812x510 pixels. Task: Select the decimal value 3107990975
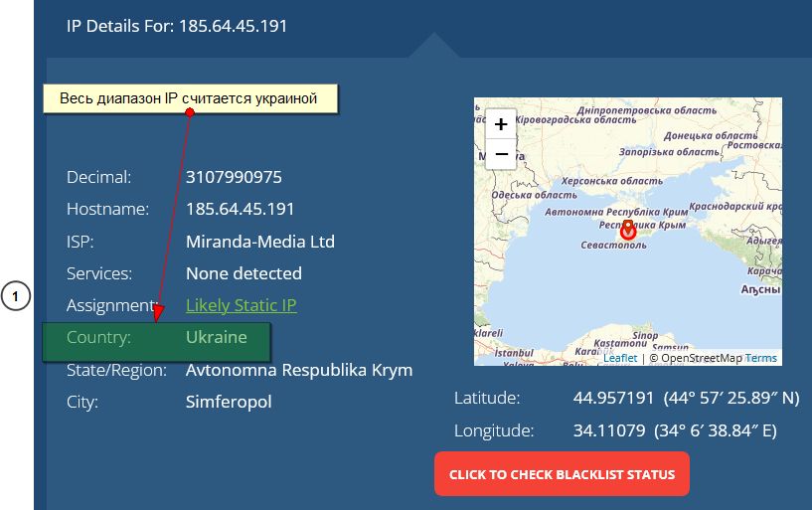(x=234, y=177)
